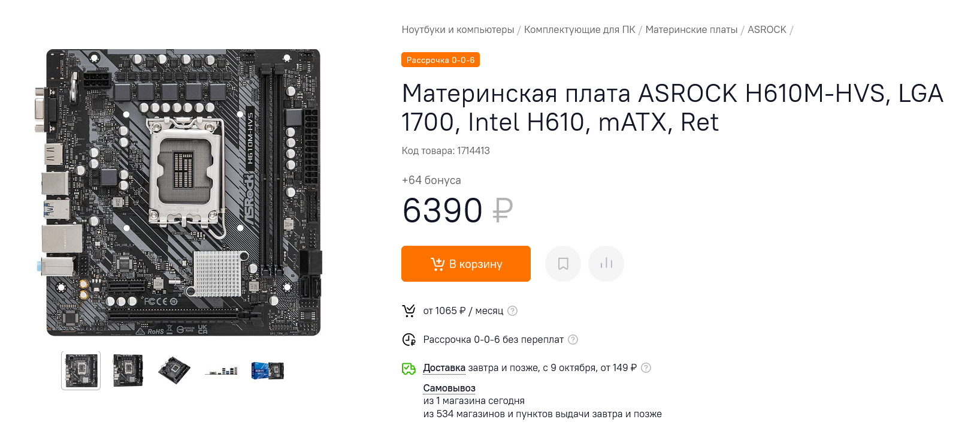The height and width of the screenshot is (428, 980).
Task: Go to Ноутбуки и компьютеры breadcrumb
Action: (458, 30)
